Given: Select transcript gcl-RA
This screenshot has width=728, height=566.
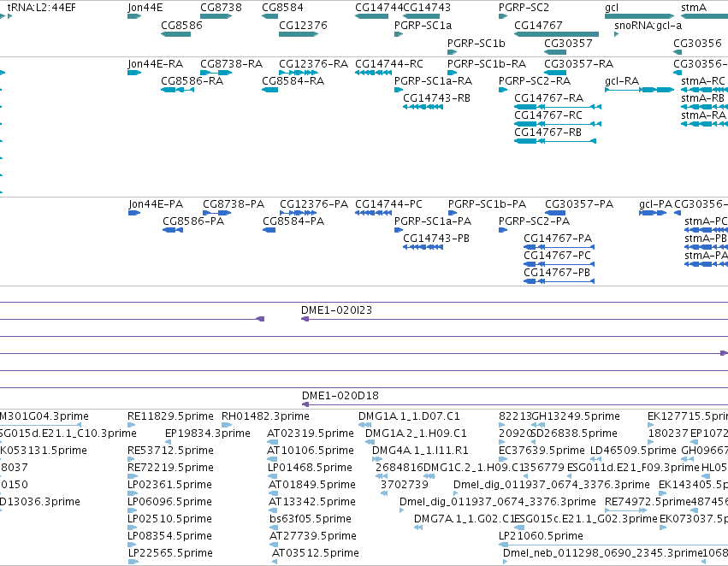Looking at the screenshot, I should point(622,81).
